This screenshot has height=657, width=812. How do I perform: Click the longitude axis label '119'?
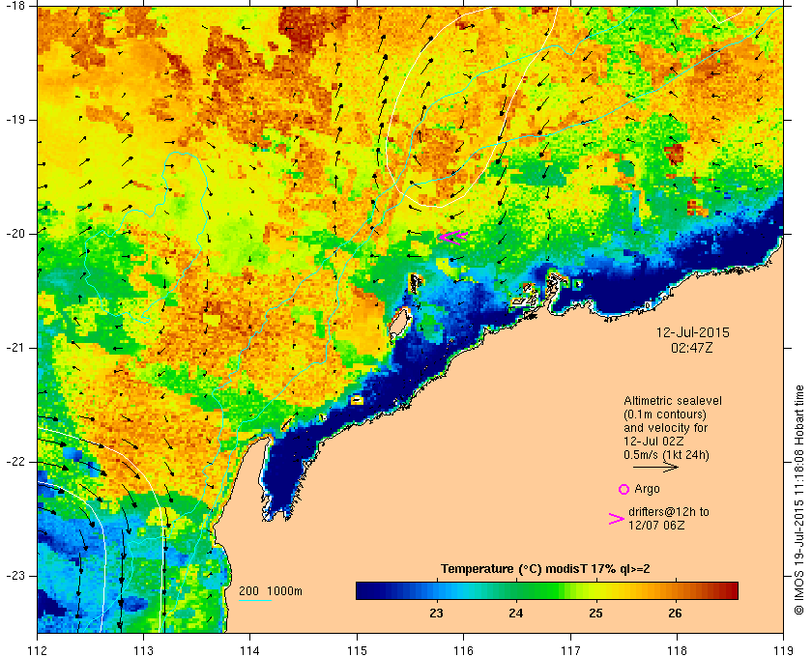[x=783, y=649]
